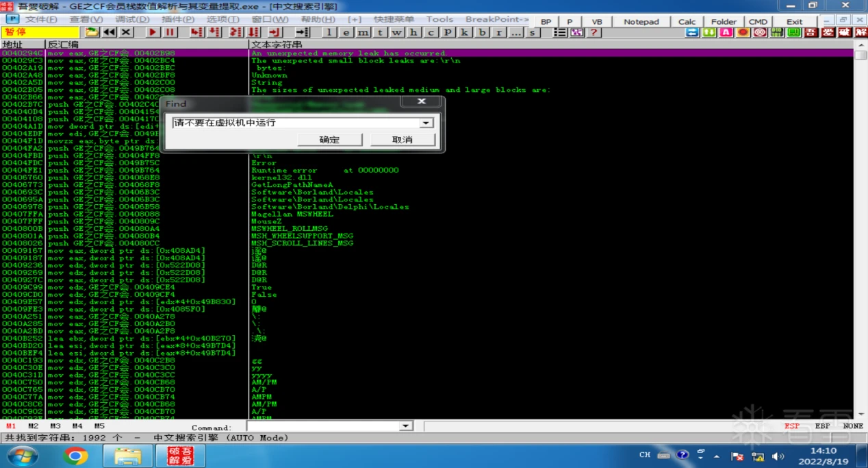Click the BP quick button
868x468 pixels.
(546, 22)
